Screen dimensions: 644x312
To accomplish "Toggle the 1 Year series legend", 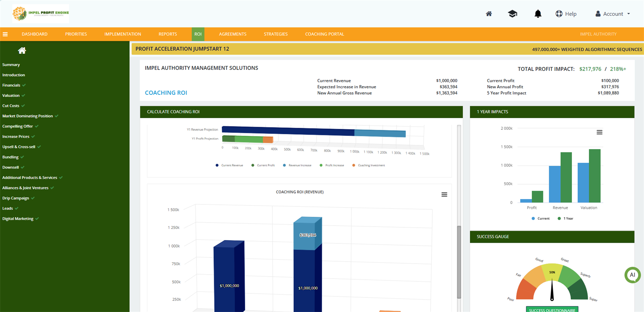I will (x=568, y=218).
